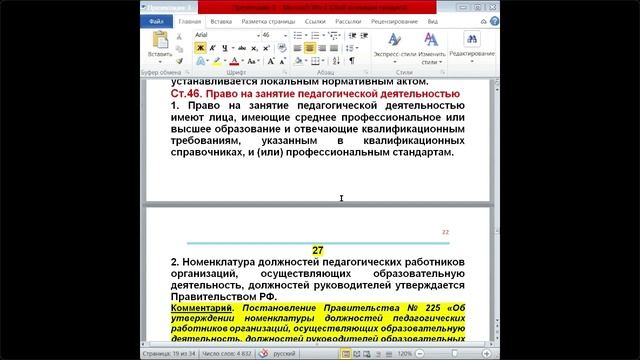Open the Clipboard (Буфер обмена) dialog launcher
The width and height of the screenshot is (640, 360).
(x=188, y=72)
